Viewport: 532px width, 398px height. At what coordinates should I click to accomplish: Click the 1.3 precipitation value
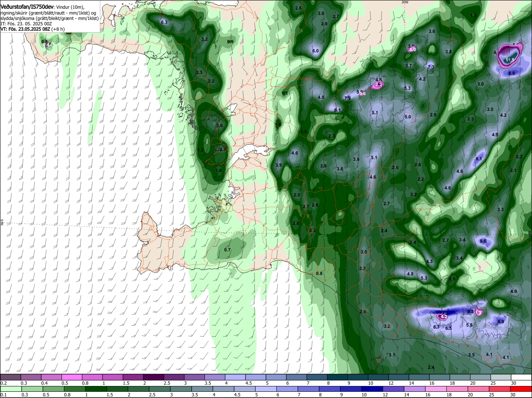[x=201, y=150]
